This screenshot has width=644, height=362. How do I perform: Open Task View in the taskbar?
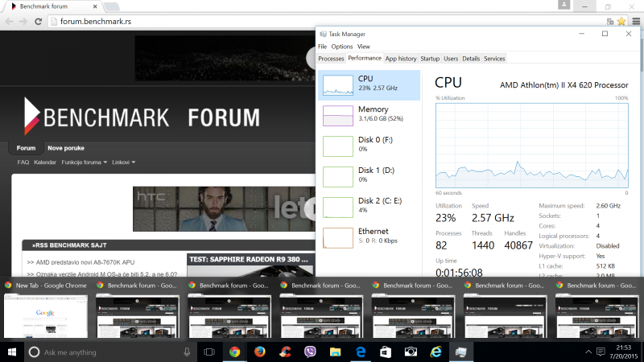pyautogui.click(x=209, y=352)
